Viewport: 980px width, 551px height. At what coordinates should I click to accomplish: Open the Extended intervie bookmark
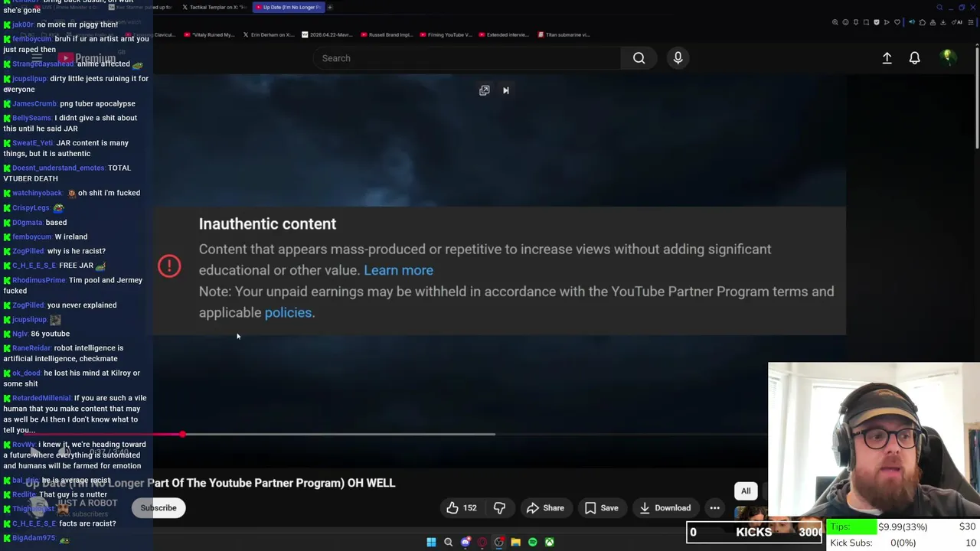(x=504, y=34)
